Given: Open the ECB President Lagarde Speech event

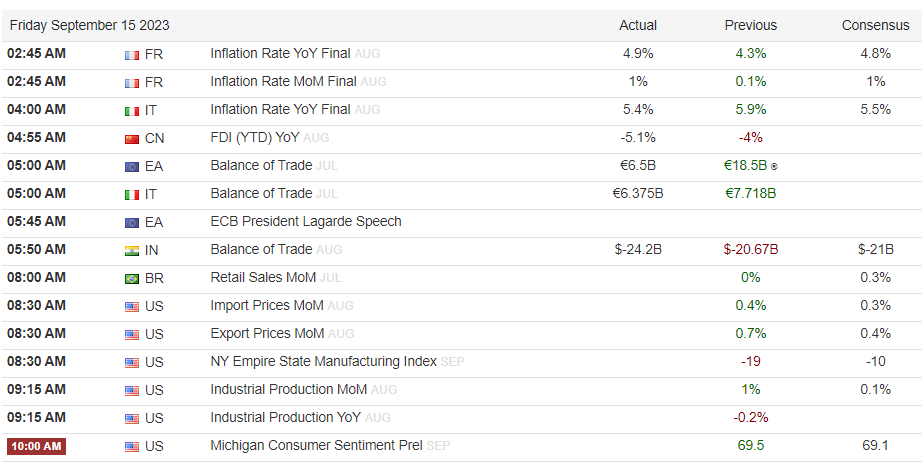Looking at the screenshot, I should pos(305,221).
